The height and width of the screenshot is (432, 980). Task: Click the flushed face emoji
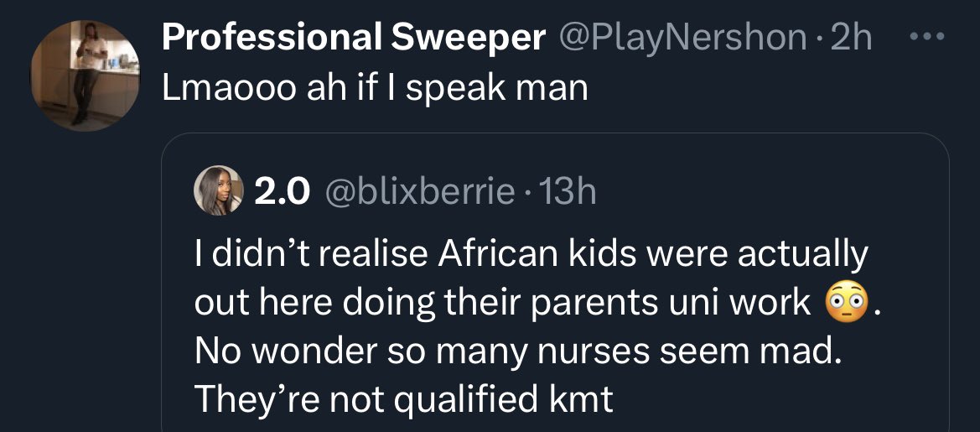[x=845, y=302]
